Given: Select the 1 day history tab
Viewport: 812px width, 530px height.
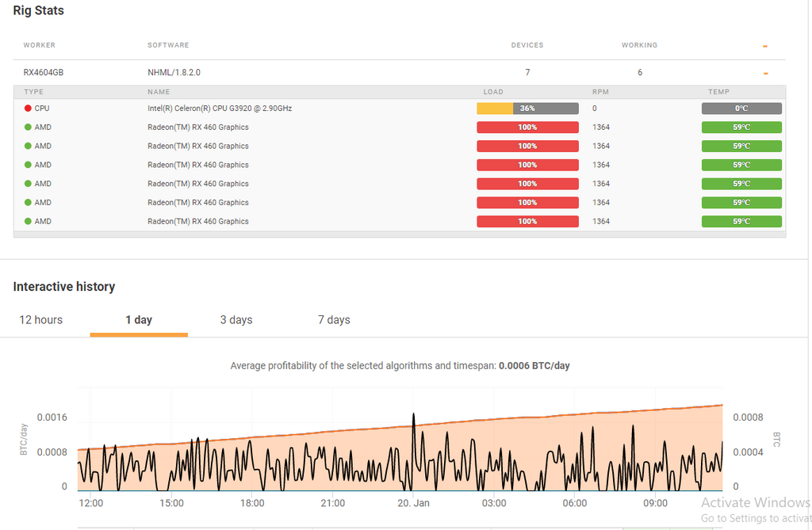Looking at the screenshot, I should point(139,320).
